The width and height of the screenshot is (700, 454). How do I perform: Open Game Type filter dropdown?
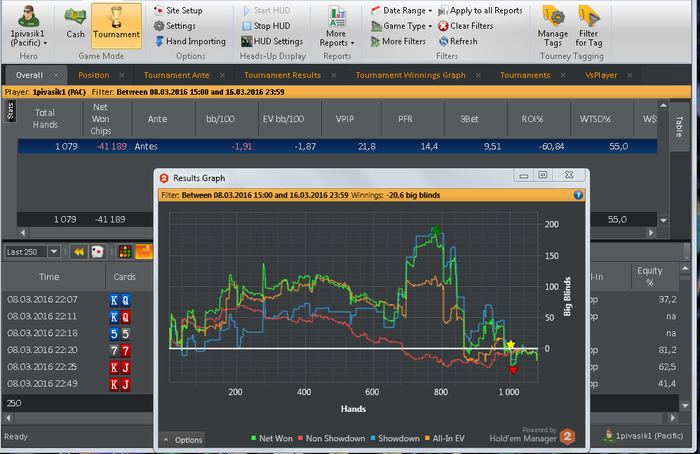click(401, 26)
